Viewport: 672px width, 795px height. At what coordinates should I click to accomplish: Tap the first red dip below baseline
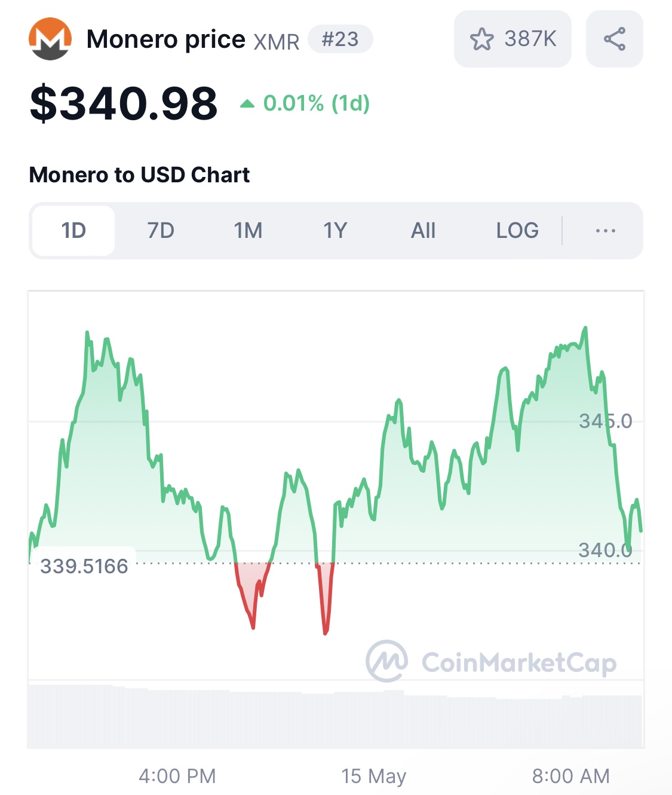point(252,595)
